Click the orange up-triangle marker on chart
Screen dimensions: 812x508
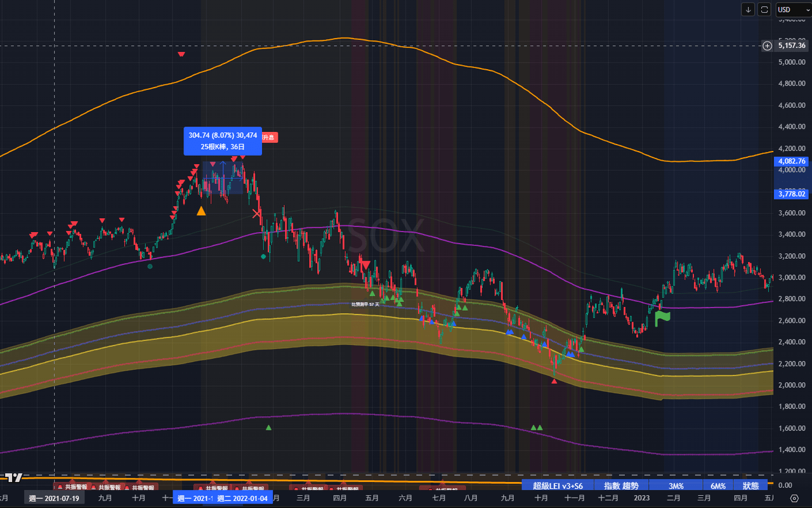(x=201, y=211)
